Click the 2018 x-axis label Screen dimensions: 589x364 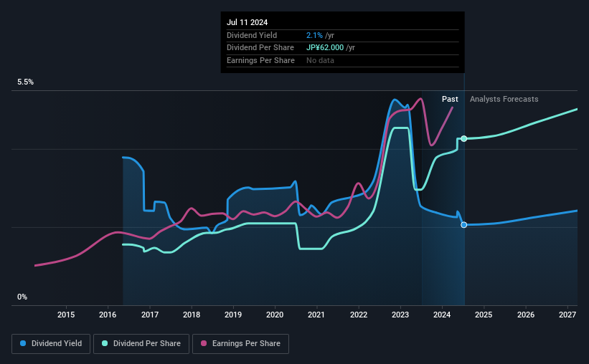pyautogui.click(x=192, y=315)
